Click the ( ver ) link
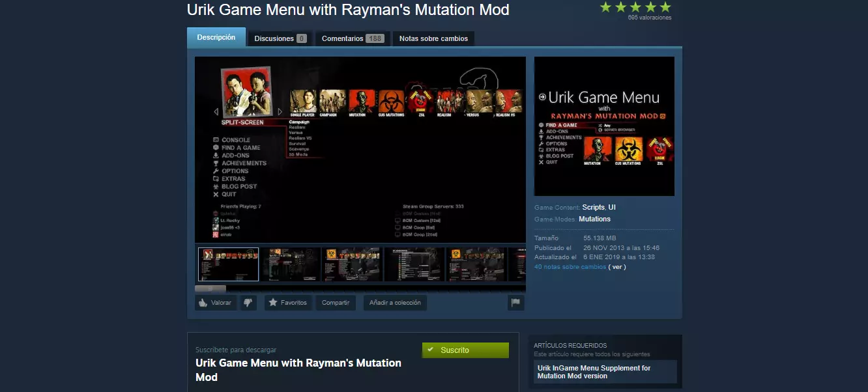 tap(617, 267)
